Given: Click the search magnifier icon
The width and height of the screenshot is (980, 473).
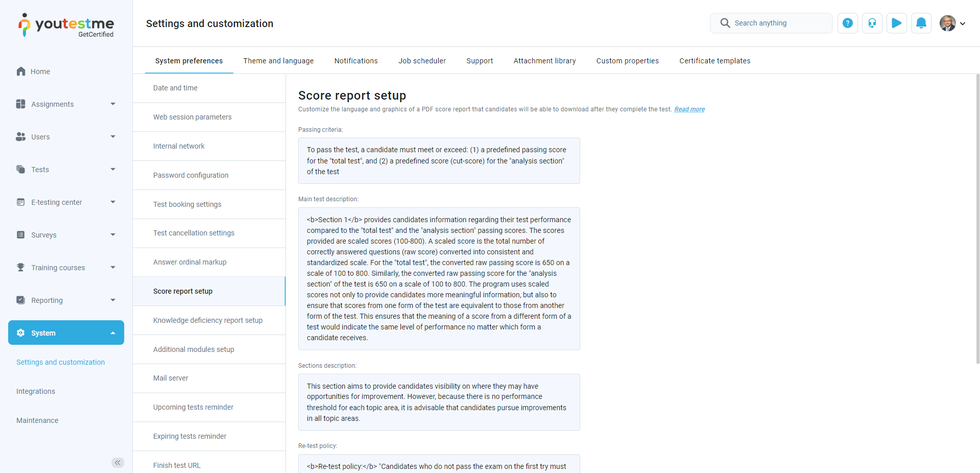Looking at the screenshot, I should pyautogui.click(x=725, y=23).
